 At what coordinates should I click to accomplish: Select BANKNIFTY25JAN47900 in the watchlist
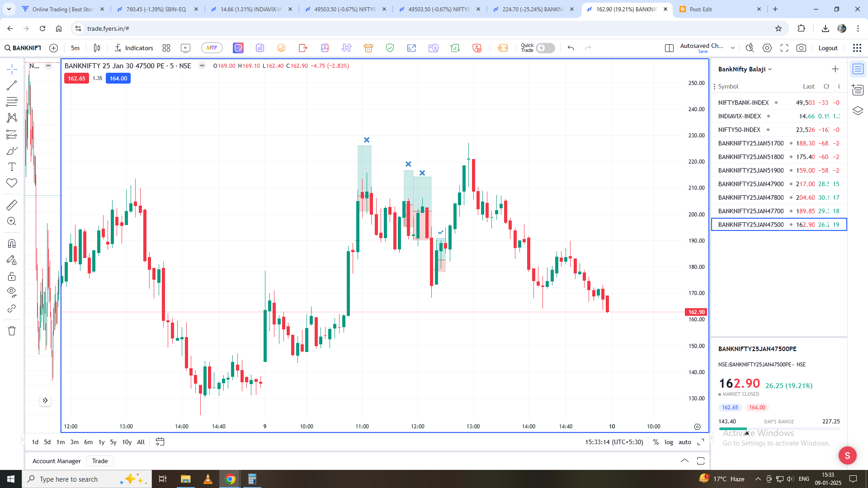(x=750, y=184)
